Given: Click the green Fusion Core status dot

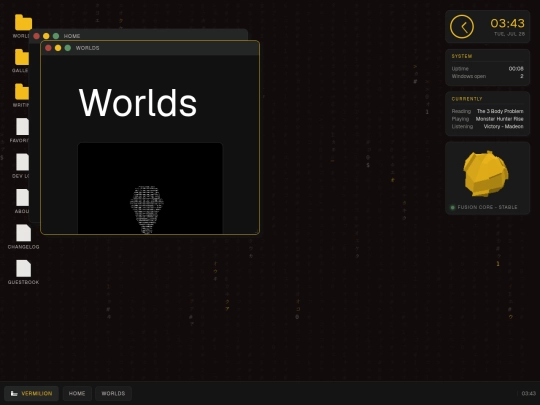Looking at the screenshot, I should [x=453, y=207].
